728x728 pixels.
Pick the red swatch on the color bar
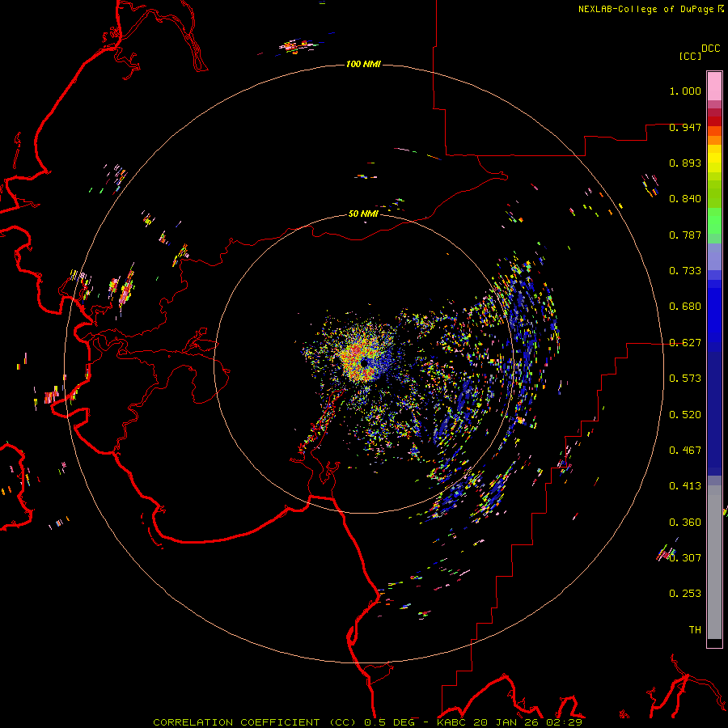click(x=714, y=121)
